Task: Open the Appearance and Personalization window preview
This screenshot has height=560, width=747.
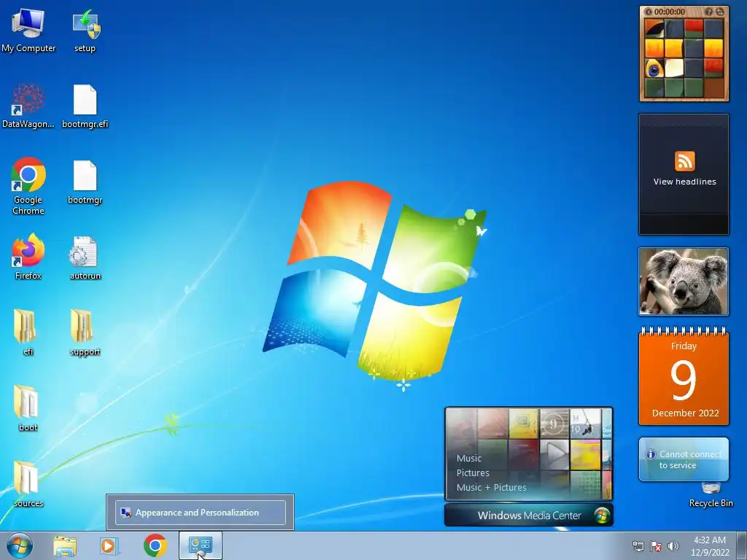Action: point(200,513)
